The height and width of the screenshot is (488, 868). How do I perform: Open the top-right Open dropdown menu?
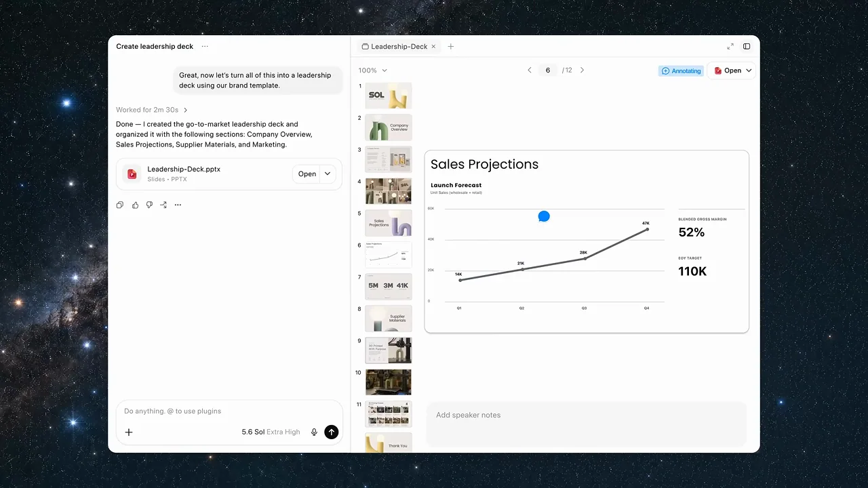click(x=749, y=70)
